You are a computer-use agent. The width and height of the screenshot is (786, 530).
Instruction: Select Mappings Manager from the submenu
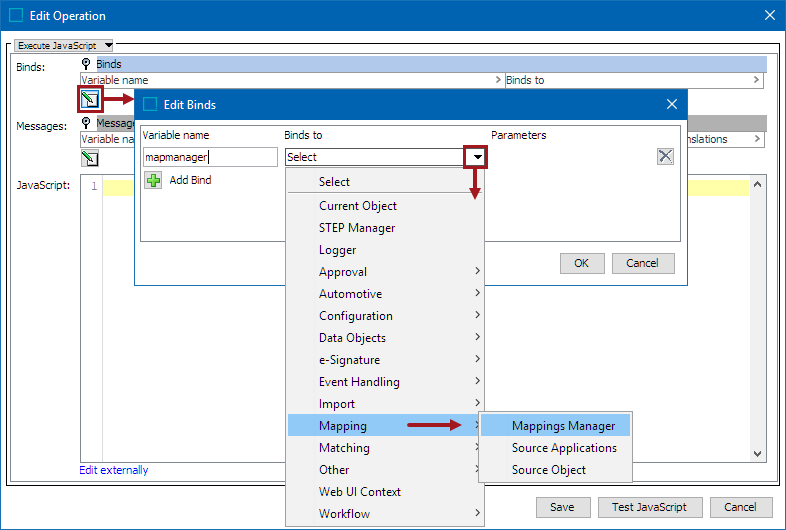[x=563, y=426]
